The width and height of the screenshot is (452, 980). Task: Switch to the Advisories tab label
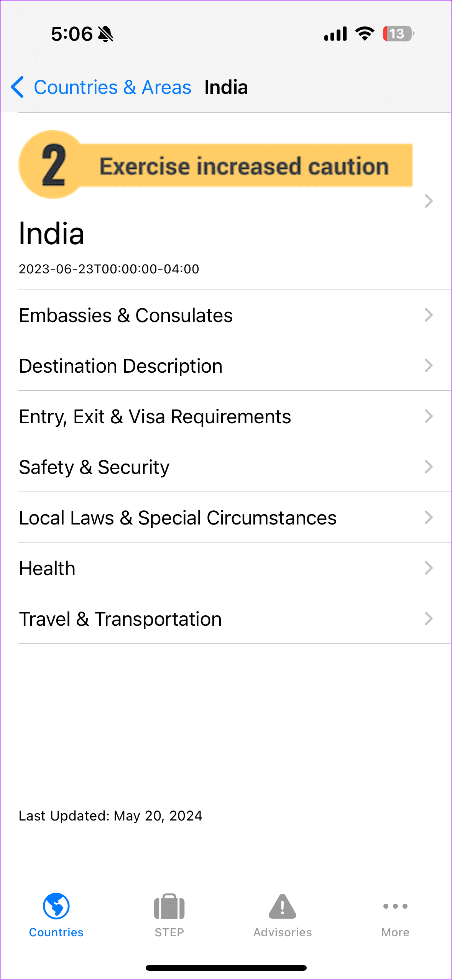point(283,932)
